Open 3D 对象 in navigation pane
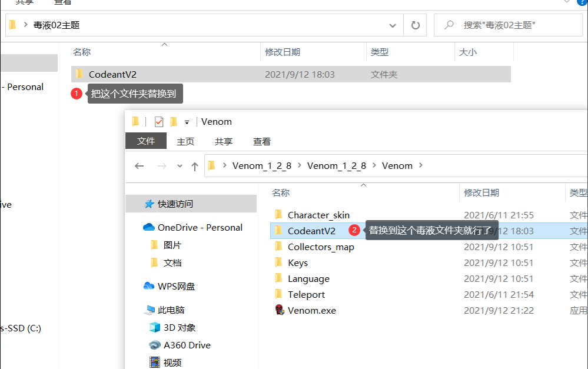The height and width of the screenshot is (369, 588). (172, 327)
